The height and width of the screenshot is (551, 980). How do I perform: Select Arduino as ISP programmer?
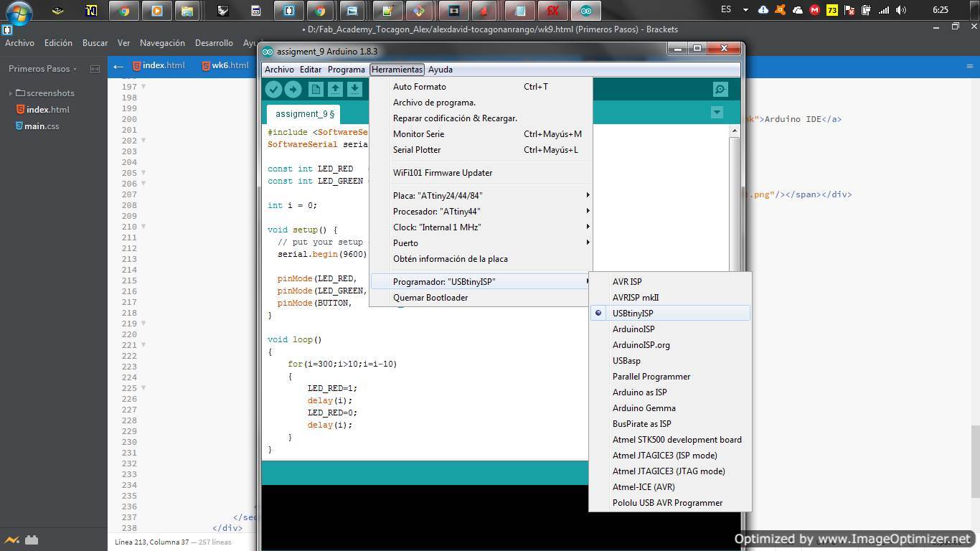[670, 392]
